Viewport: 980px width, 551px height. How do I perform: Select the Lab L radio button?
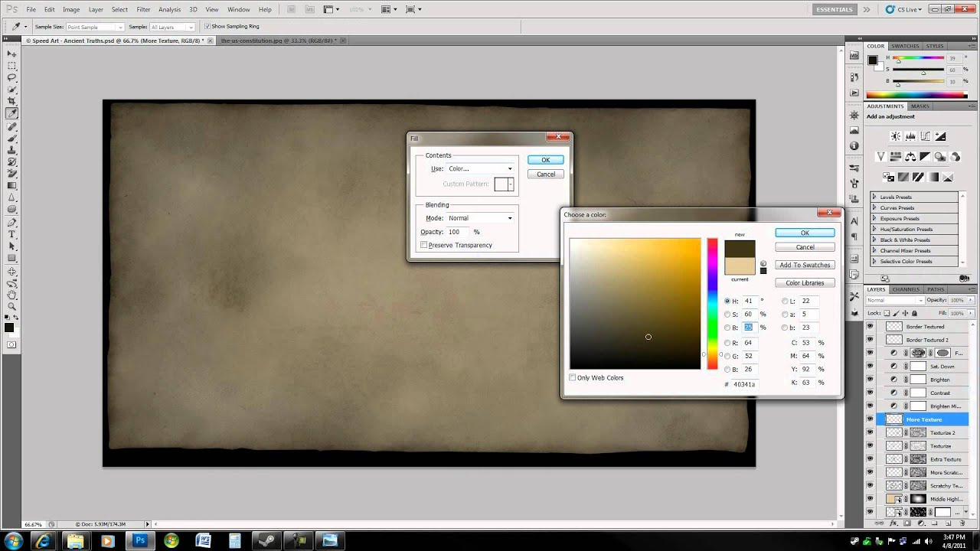tap(785, 301)
